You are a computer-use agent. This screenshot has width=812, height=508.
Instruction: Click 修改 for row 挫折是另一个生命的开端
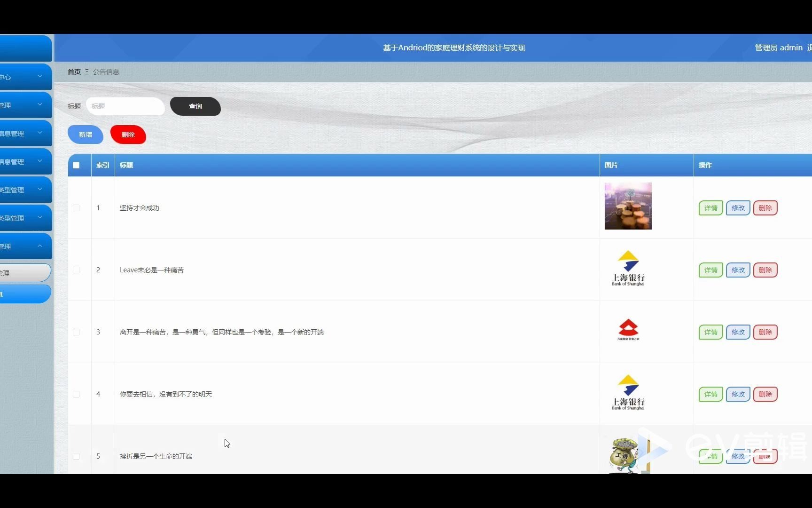pos(738,456)
